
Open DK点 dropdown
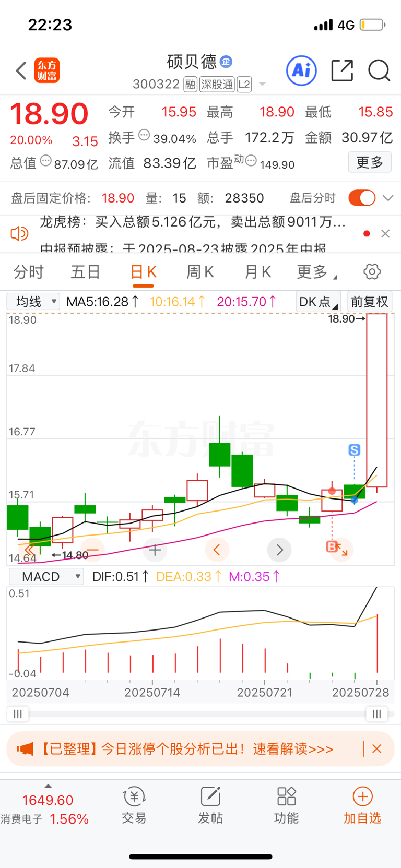coord(319,302)
